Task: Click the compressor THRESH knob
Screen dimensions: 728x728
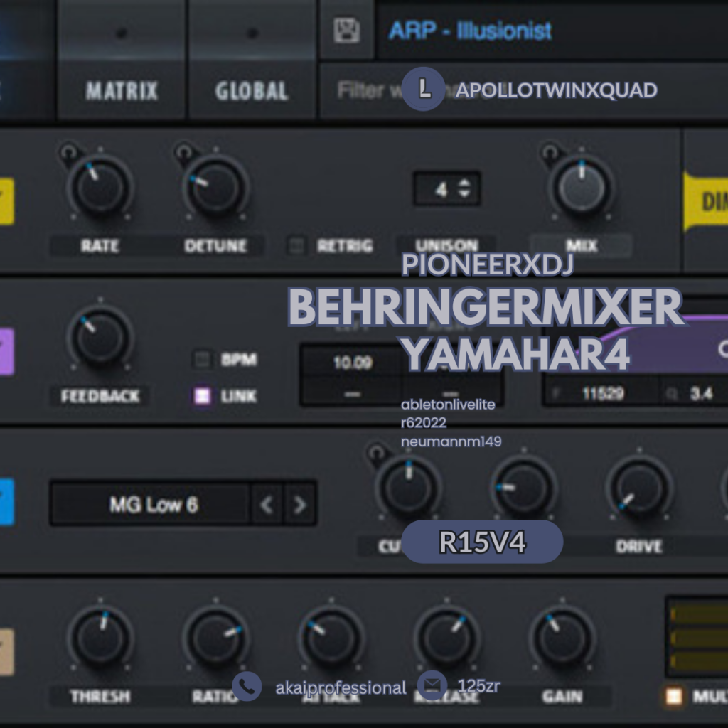Action: 100,638
